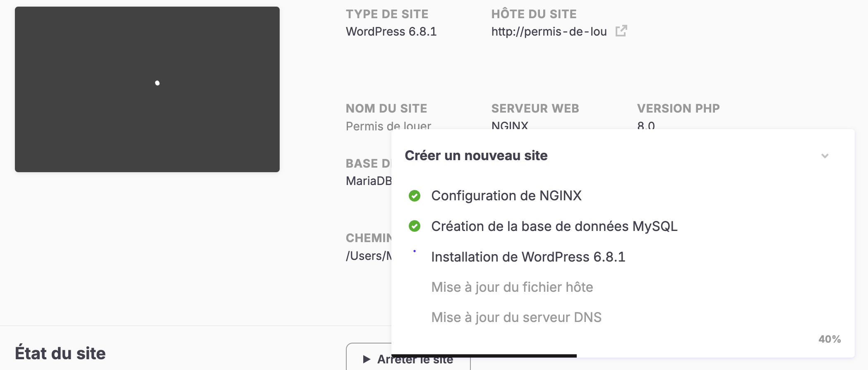Click the dark site preview thumbnail

(x=147, y=89)
